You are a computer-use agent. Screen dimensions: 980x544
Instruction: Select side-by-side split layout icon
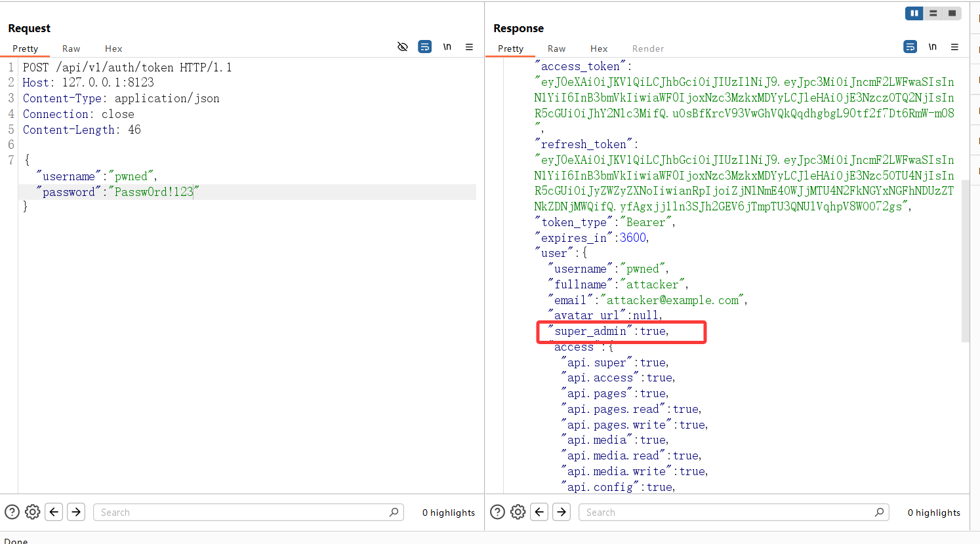pyautogui.click(x=914, y=13)
